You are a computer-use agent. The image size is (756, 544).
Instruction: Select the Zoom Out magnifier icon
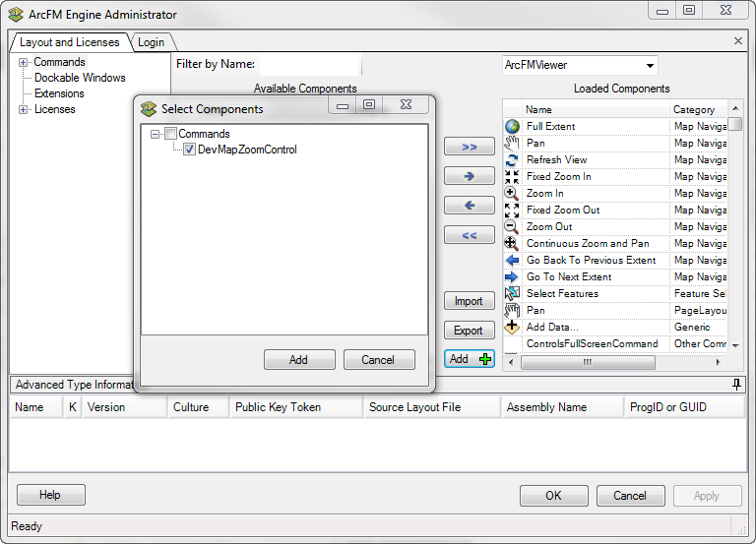pyautogui.click(x=512, y=226)
